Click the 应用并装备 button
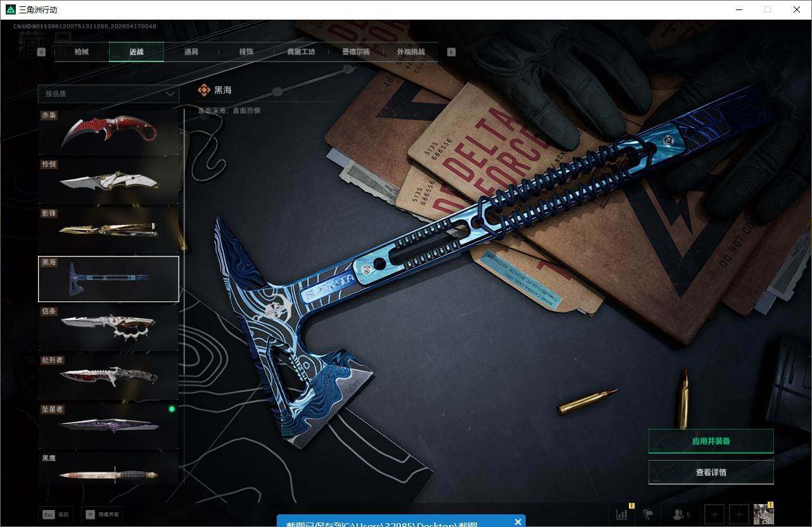812x527 pixels. (711, 441)
